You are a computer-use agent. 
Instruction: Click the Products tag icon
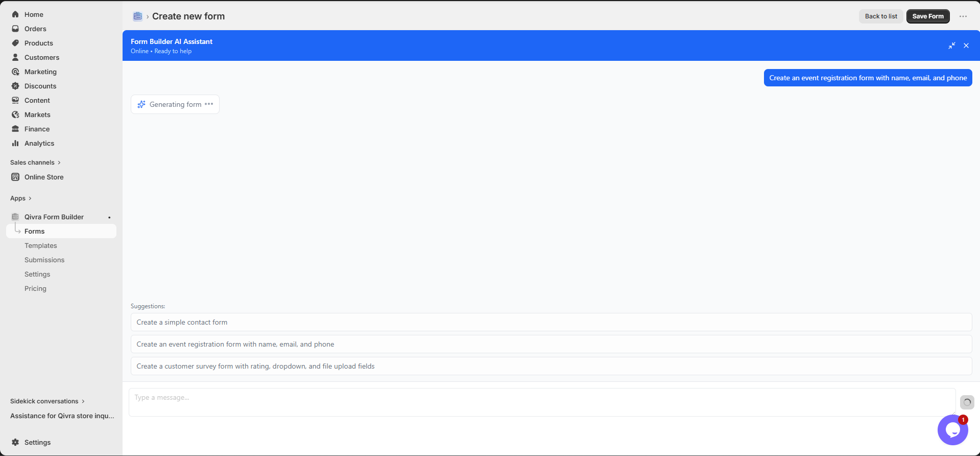[x=15, y=43]
